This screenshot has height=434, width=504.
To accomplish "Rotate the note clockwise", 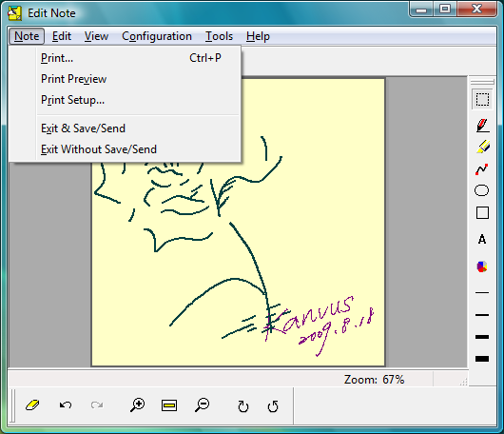I will click(x=243, y=406).
